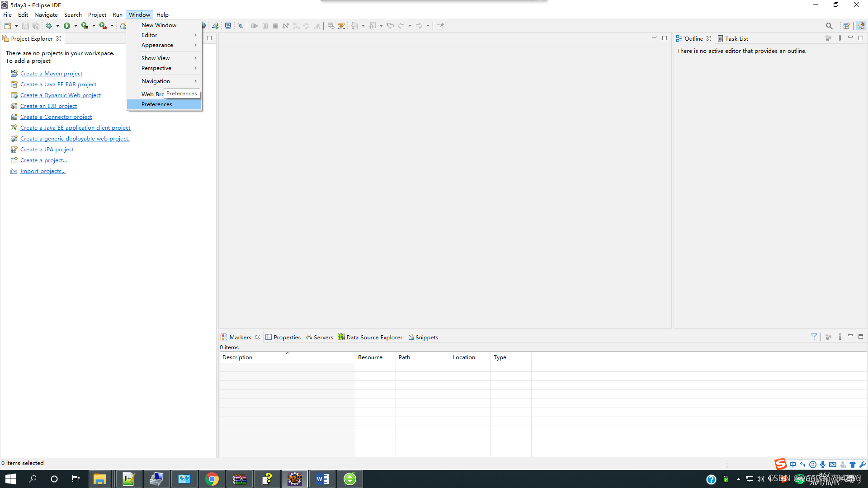Select Preferences in the Window menu
The image size is (868, 488).
(x=157, y=104)
